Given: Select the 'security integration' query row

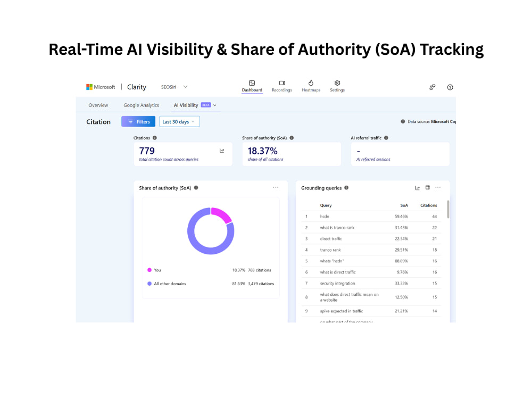Looking at the screenshot, I should pyautogui.click(x=371, y=284).
